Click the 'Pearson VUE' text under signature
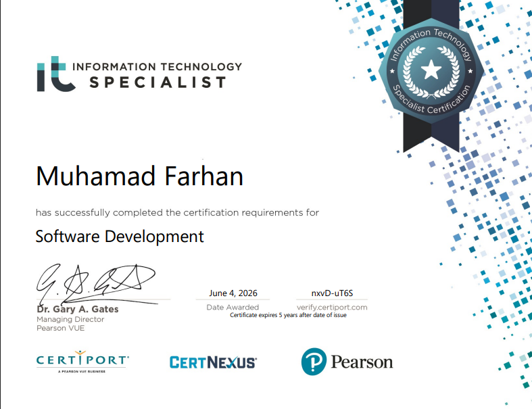The image size is (532, 409). (60, 329)
